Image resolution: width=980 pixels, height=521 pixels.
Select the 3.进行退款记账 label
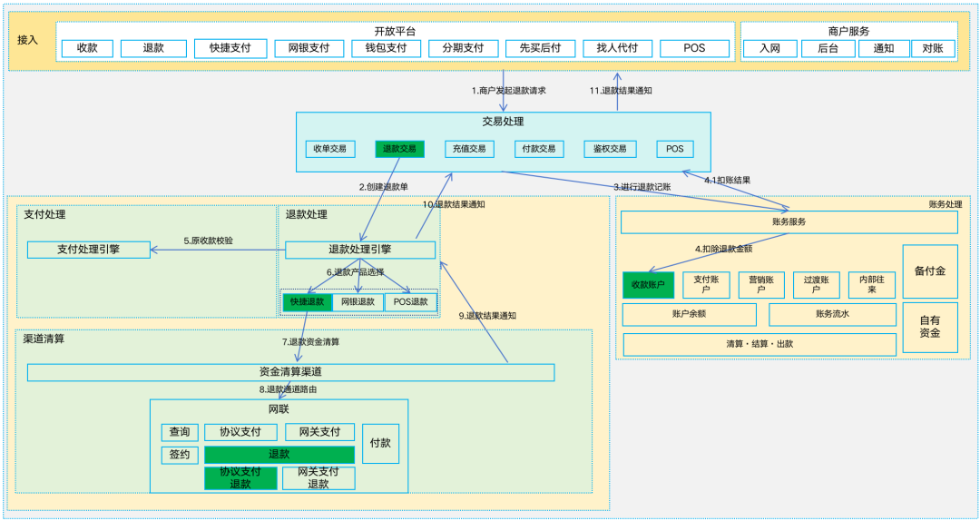(642, 187)
